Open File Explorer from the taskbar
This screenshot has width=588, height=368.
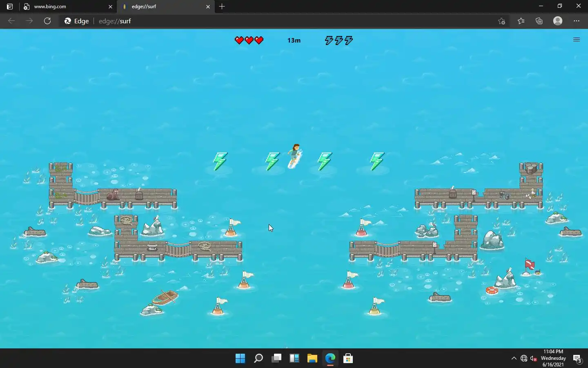[312, 359]
